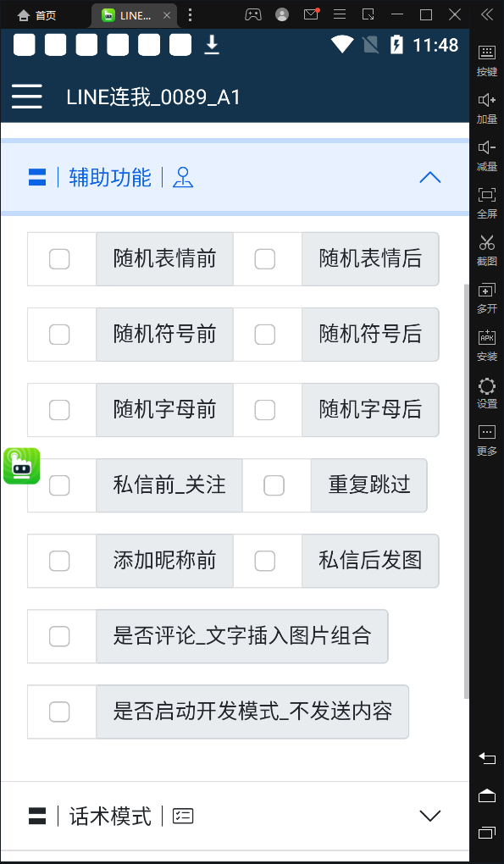Lower volume with 减量 icon
The height and width of the screenshot is (864, 504).
click(x=487, y=155)
